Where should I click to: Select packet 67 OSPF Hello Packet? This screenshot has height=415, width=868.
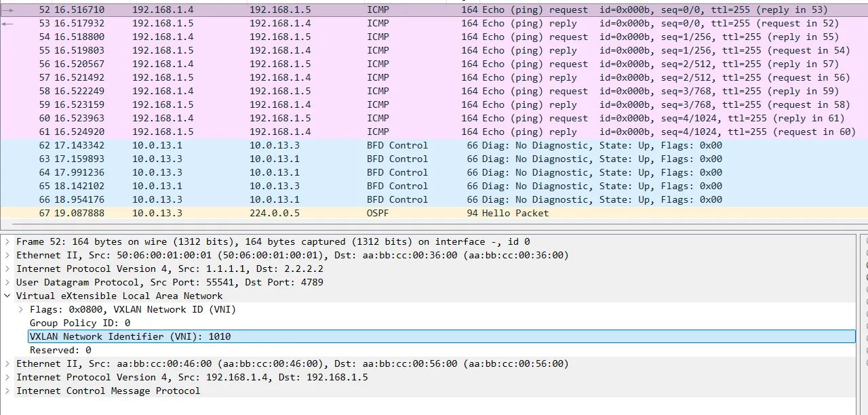pyautogui.click(x=434, y=214)
